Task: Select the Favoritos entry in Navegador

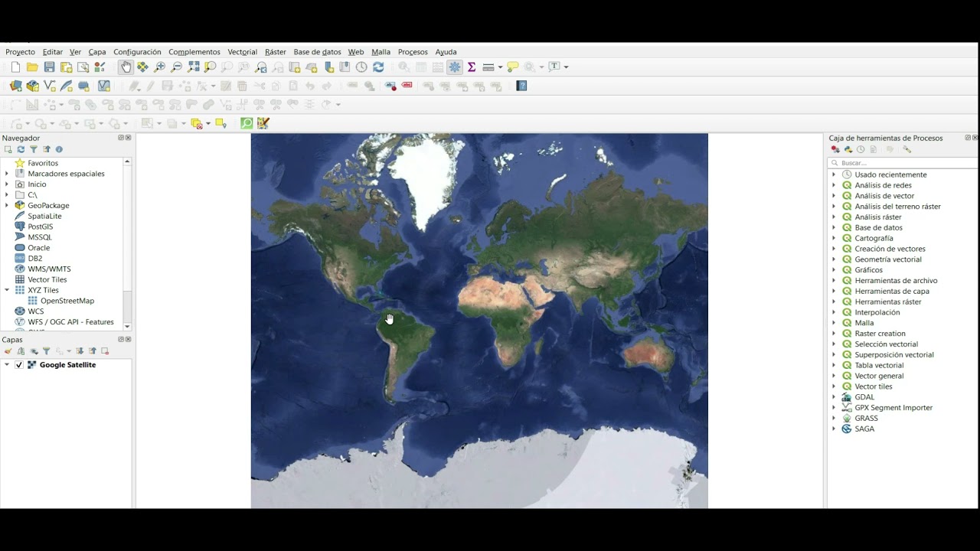Action: click(43, 163)
